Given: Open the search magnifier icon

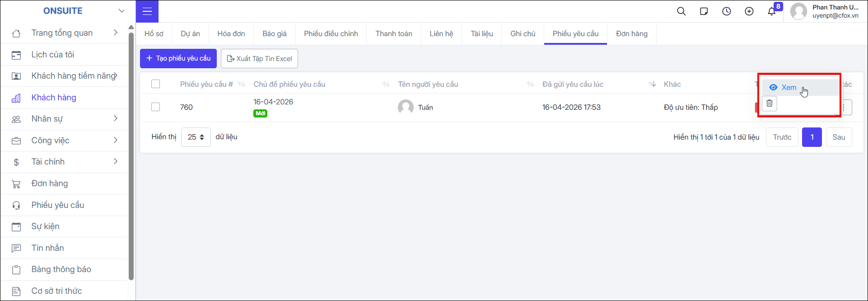Looking at the screenshot, I should (681, 11).
